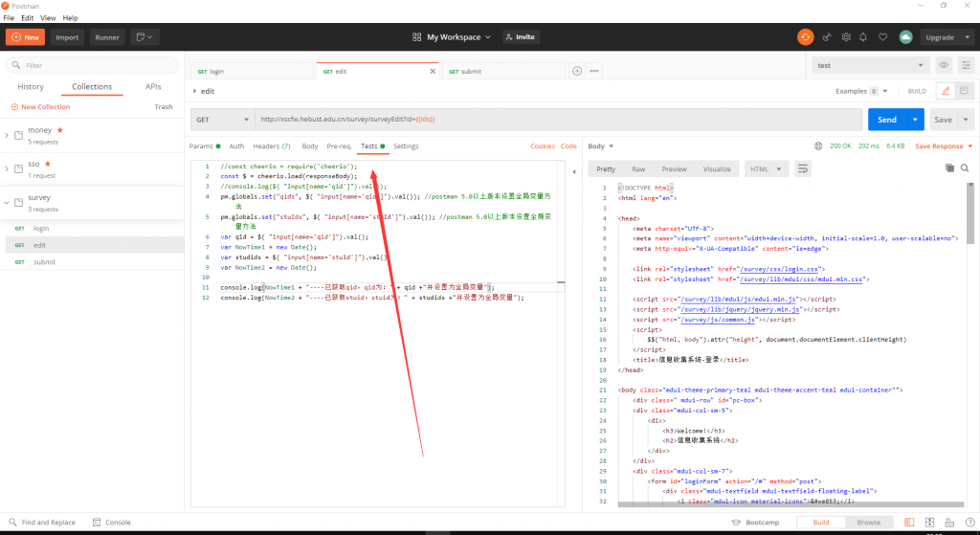Open the History sidebar tab
The image size is (980, 535).
pos(31,86)
